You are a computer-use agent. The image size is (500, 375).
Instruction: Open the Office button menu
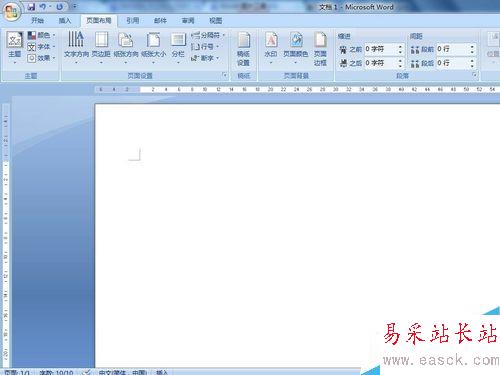click(12, 12)
